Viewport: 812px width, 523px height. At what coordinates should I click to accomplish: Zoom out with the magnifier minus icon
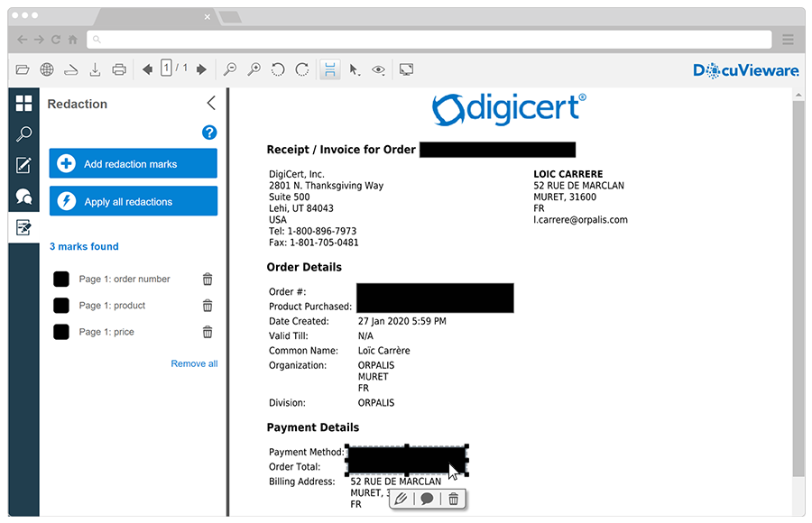tap(229, 69)
